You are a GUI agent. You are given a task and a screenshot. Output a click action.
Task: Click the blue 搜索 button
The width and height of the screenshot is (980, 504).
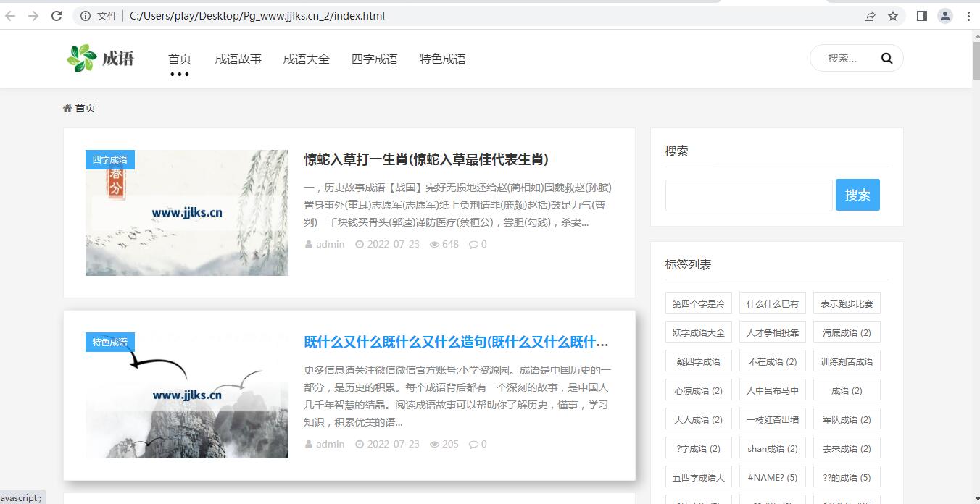click(857, 195)
